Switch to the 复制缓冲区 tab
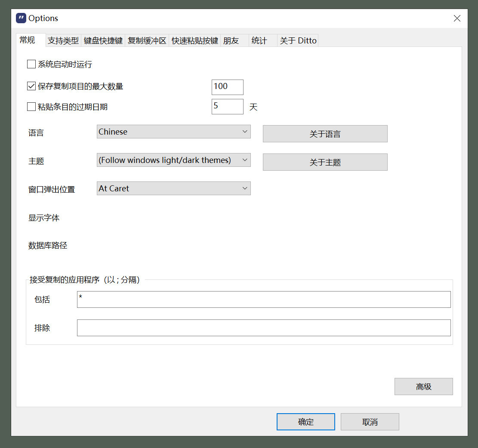Image resolution: width=478 pixels, height=448 pixels. coord(147,40)
